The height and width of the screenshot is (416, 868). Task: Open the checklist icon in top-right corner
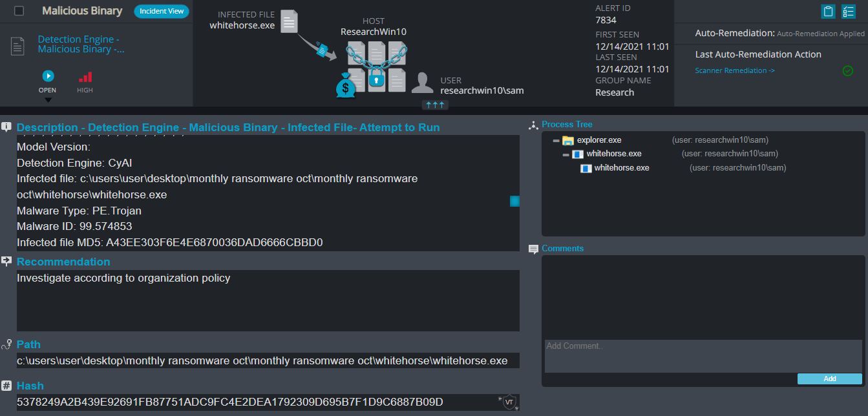(x=849, y=11)
